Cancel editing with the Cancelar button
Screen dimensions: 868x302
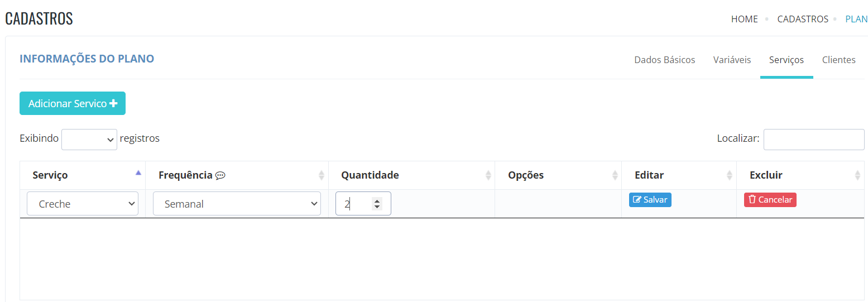point(770,200)
